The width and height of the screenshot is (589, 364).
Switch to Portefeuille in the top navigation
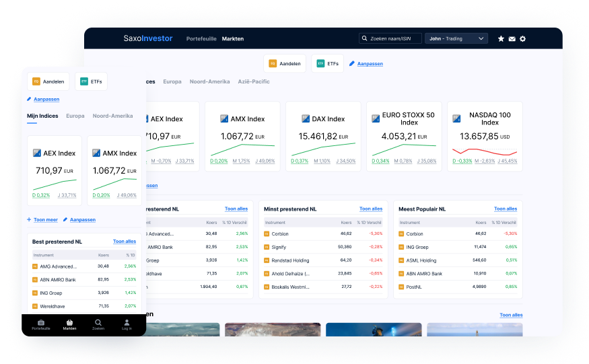click(x=201, y=39)
